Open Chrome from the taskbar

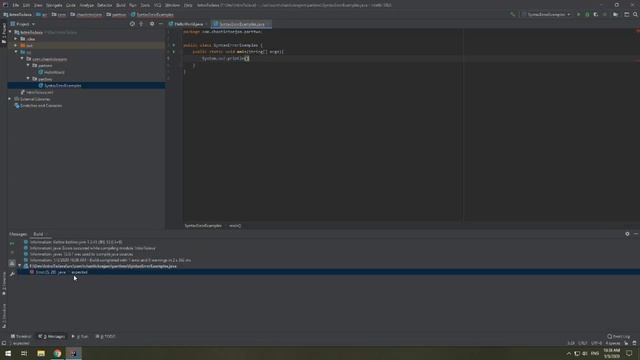click(57, 353)
